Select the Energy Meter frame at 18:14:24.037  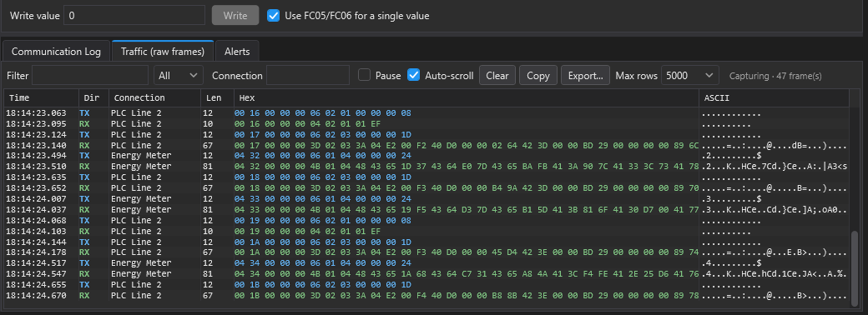point(426,209)
